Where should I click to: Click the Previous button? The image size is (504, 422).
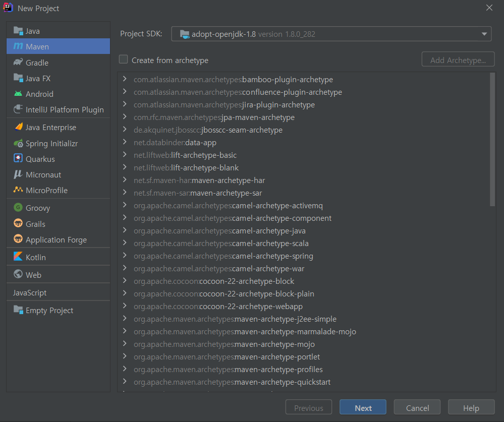(x=309, y=407)
